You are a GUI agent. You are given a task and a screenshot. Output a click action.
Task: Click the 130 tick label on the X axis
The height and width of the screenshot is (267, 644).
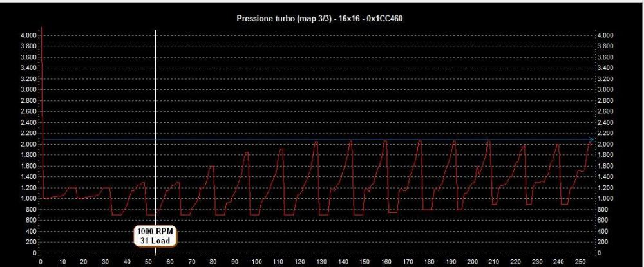[323, 262]
